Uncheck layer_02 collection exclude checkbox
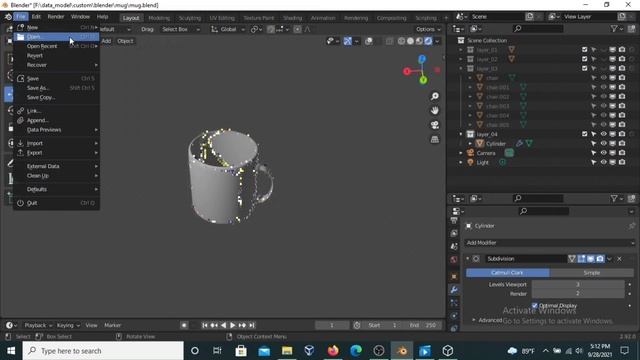This screenshot has height=360, width=640. coord(584,59)
